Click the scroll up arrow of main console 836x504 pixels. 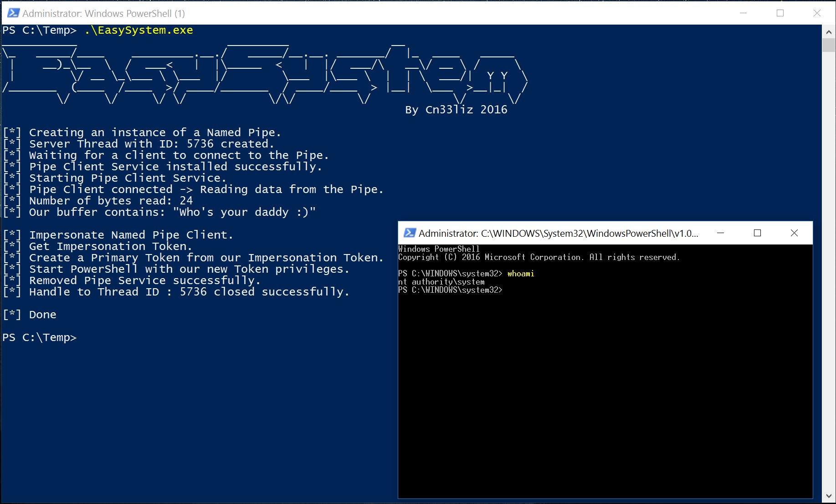point(829,32)
